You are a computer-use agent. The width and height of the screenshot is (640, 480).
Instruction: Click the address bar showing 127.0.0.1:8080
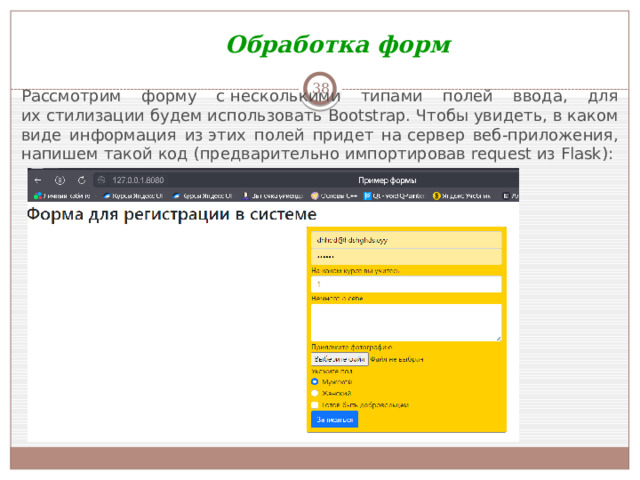(x=139, y=180)
